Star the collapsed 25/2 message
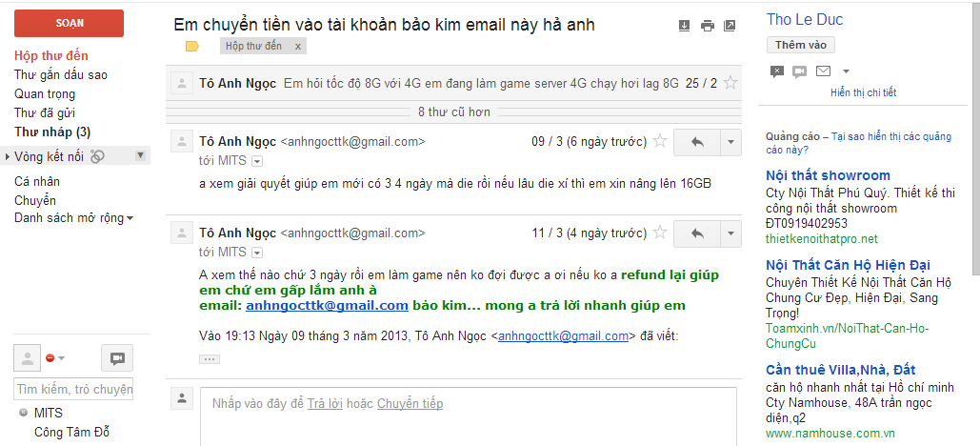The height and width of the screenshot is (446, 980). 730,83
